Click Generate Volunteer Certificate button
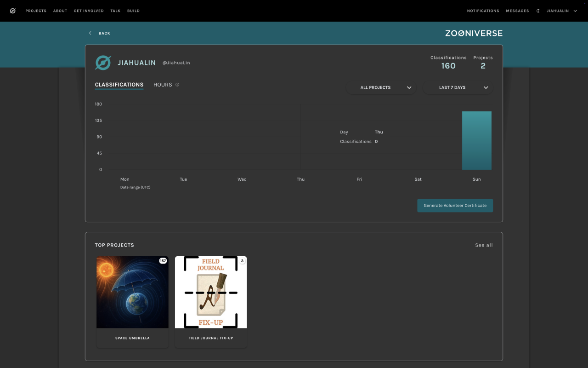 coord(455,206)
